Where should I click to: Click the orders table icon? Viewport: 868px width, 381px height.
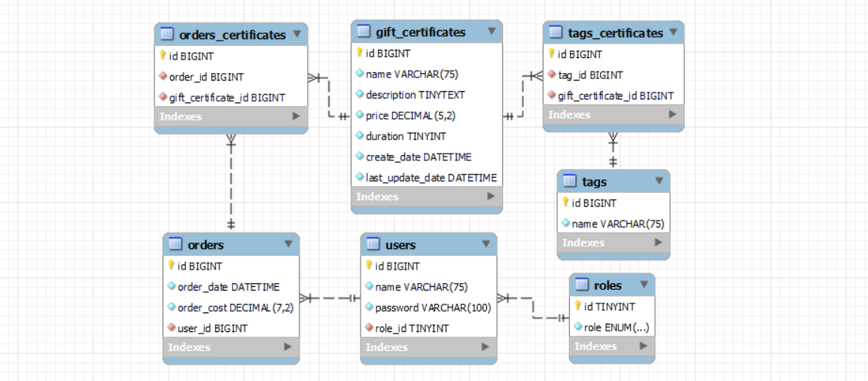175,244
